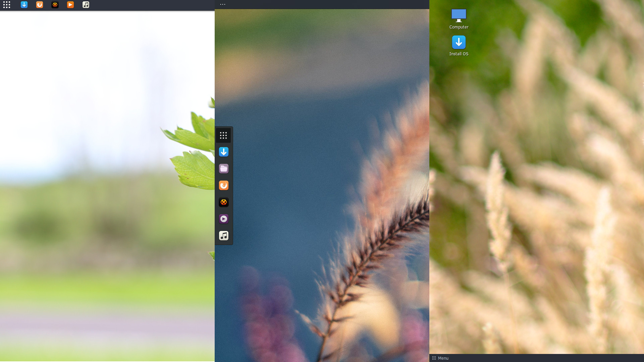644x362 pixels.
Task: Open the Computer desktop shortcut
Action: [x=458, y=18]
